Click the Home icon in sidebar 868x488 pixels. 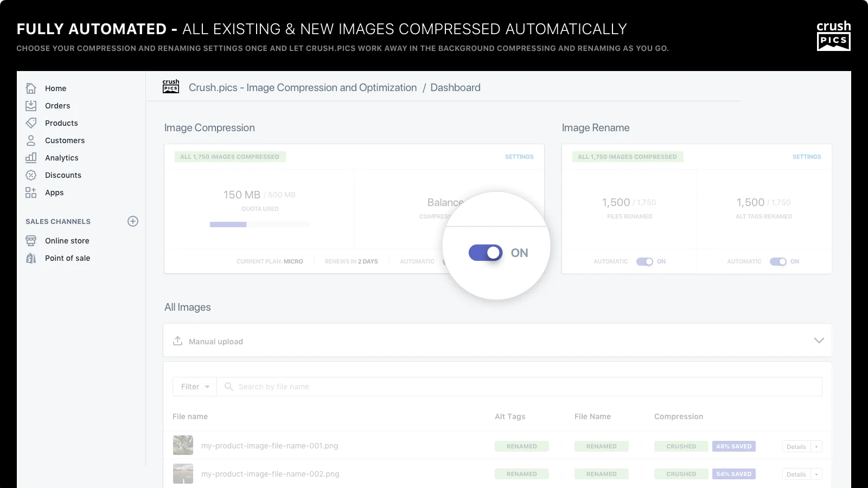31,88
